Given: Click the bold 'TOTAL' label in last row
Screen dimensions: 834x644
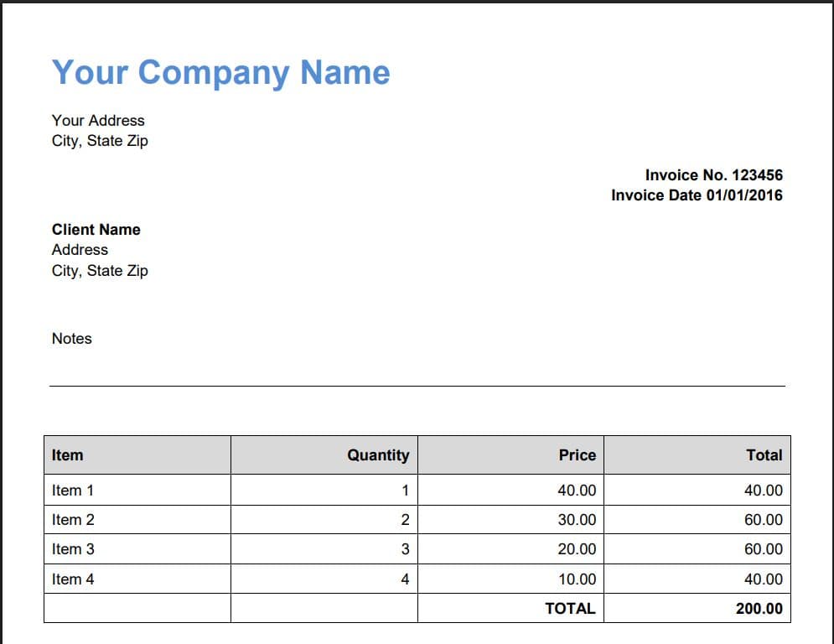Looking at the screenshot, I should (570, 609).
